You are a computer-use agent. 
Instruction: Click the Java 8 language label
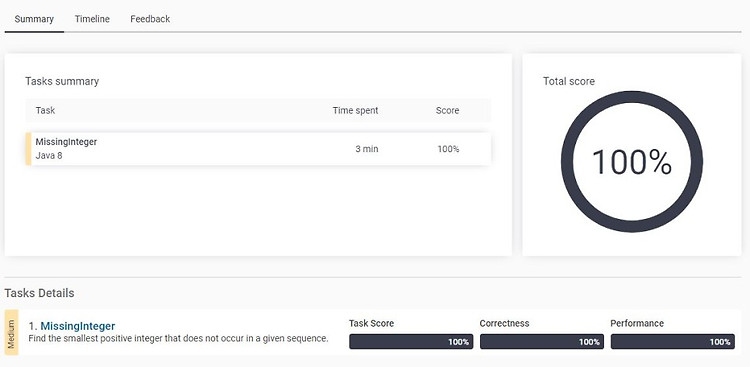49,156
